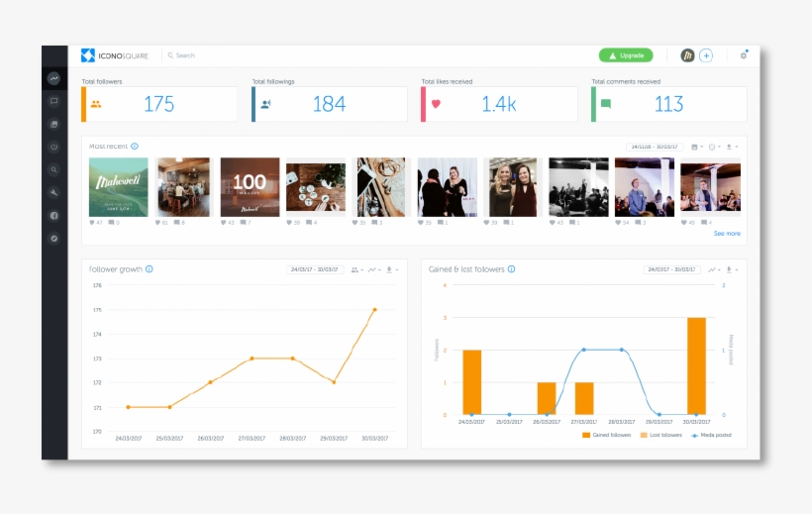This screenshot has width=812, height=514.
Task: Open the compass Explore icon in the sidebar
Action: tap(53, 239)
